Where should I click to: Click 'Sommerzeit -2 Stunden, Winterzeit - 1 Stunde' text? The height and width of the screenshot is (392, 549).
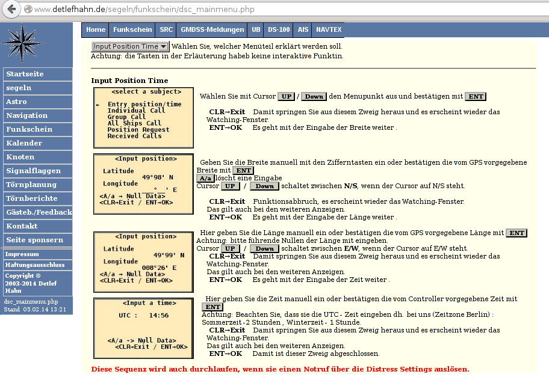tap(281, 322)
